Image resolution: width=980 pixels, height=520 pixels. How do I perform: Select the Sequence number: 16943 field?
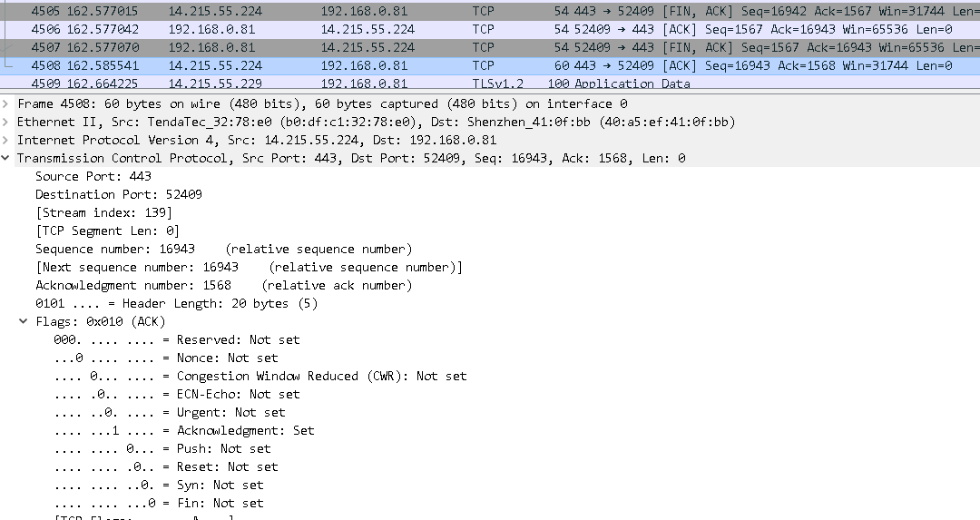pos(115,249)
